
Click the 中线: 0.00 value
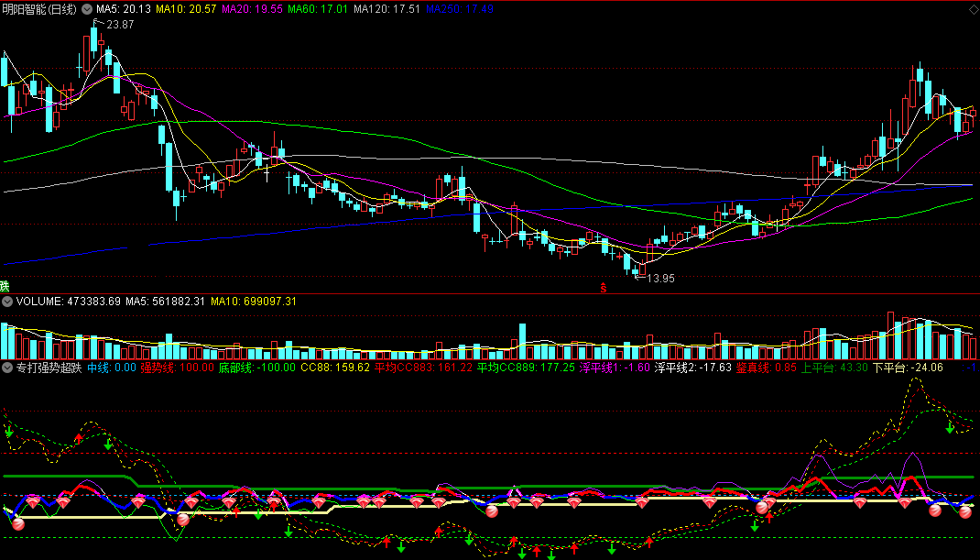click(x=111, y=368)
